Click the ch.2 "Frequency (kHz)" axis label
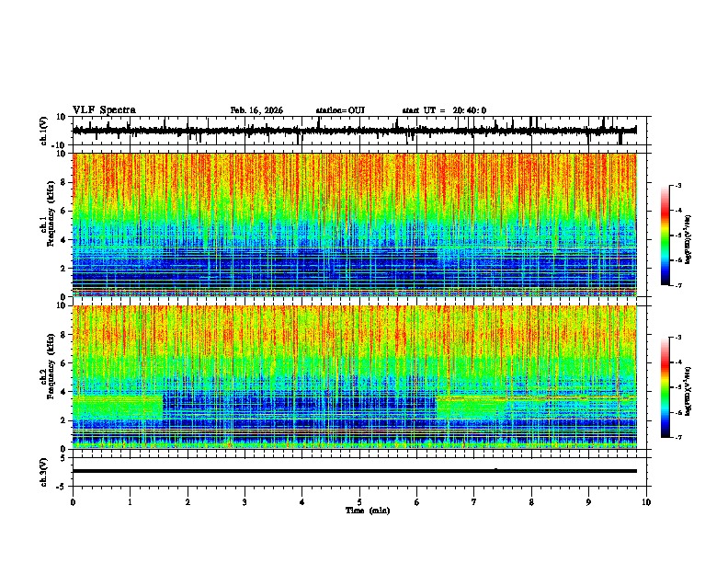 51,366
